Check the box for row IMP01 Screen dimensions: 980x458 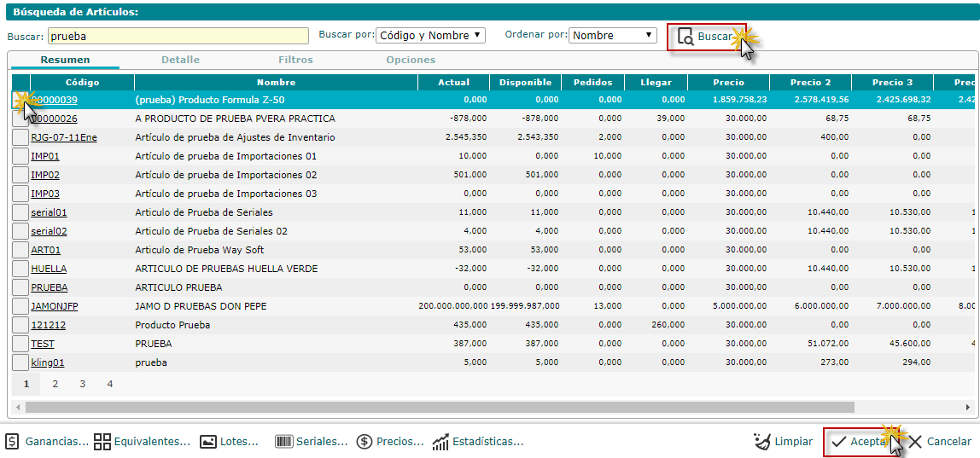click(20, 156)
